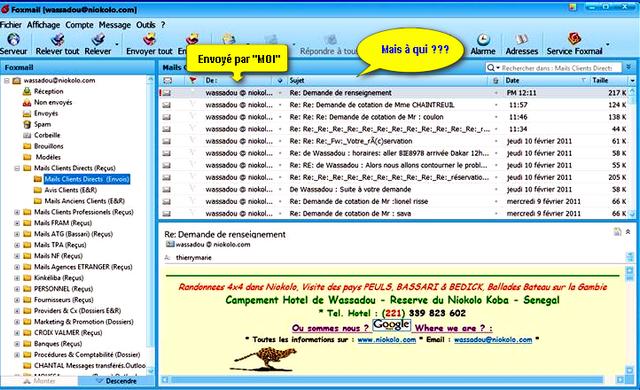Select Banques (Reçus) folder
Image resolution: width=640 pixels, height=390 pixels.
point(58,344)
